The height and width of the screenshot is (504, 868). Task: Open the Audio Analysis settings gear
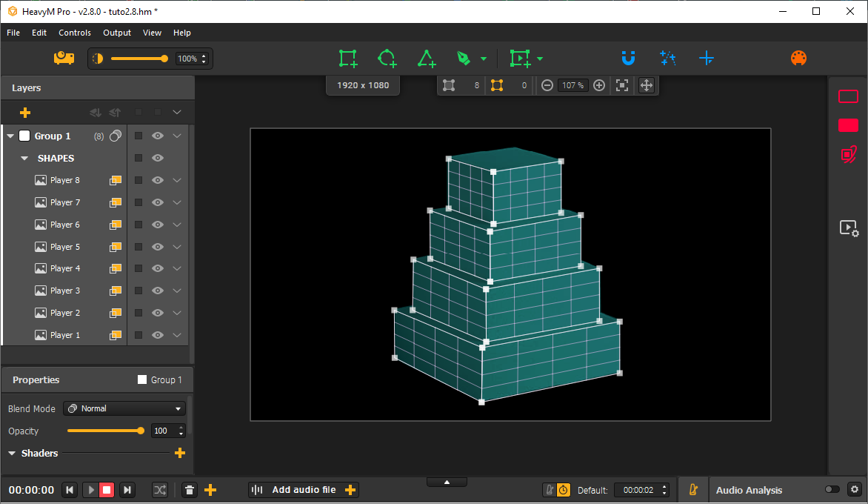click(x=854, y=490)
